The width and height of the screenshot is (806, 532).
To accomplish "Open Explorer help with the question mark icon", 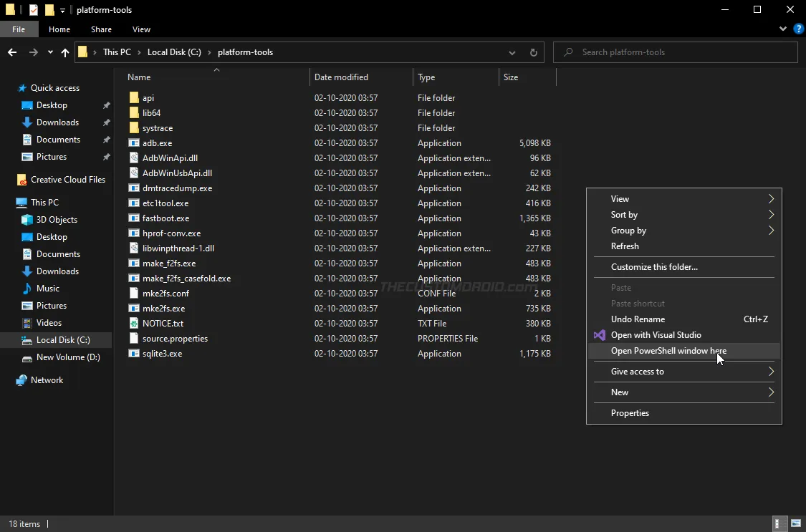I will pyautogui.click(x=799, y=29).
